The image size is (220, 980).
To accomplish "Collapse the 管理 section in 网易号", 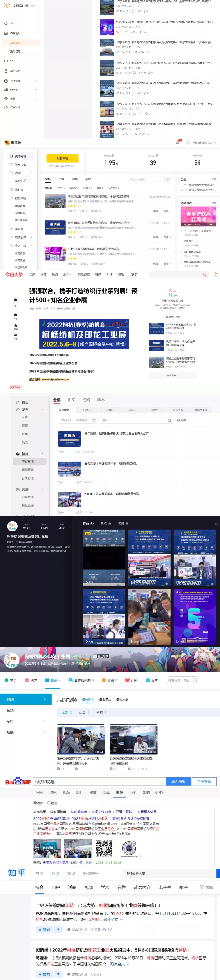I will (42, 454).
